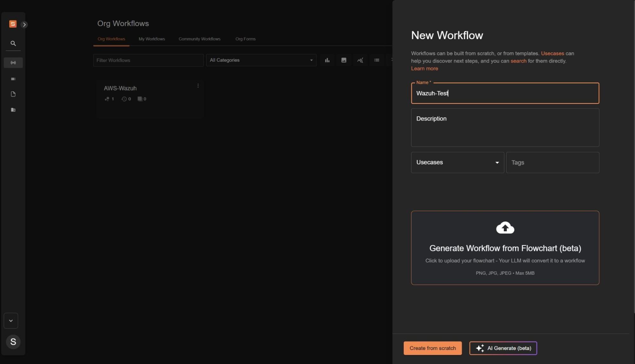Select the image grid view icon
The height and width of the screenshot is (364, 635).
343,60
